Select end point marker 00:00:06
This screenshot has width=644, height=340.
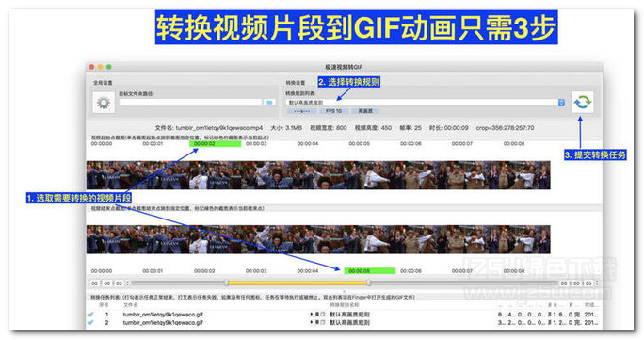click(x=411, y=271)
